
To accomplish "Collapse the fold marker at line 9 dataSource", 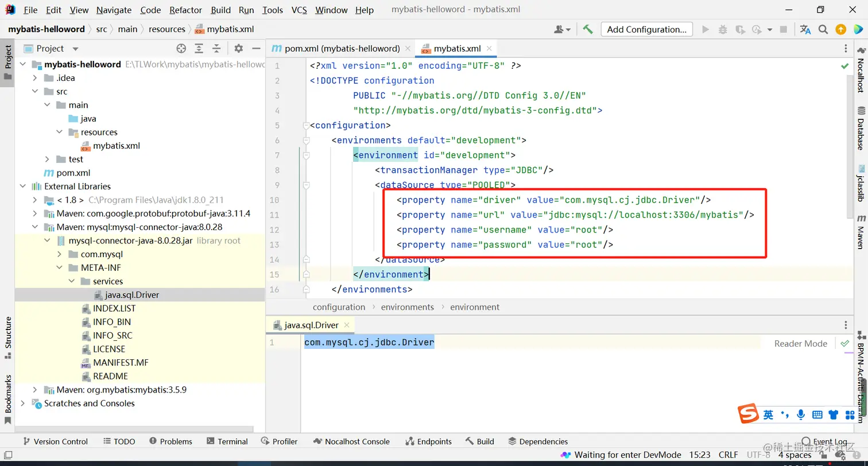I will pos(306,185).
